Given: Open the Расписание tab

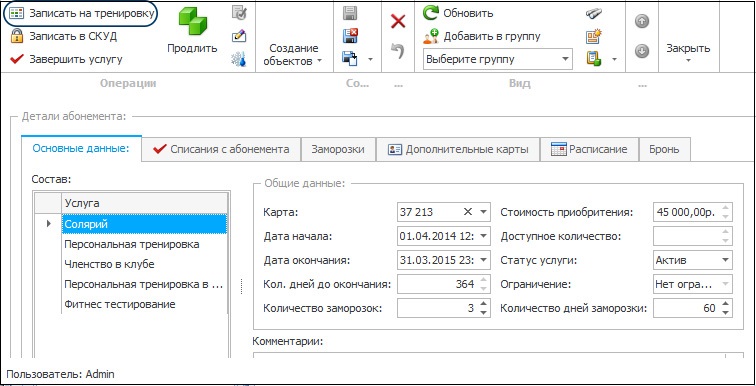Looking at the screenshot, I should [589, 149].
